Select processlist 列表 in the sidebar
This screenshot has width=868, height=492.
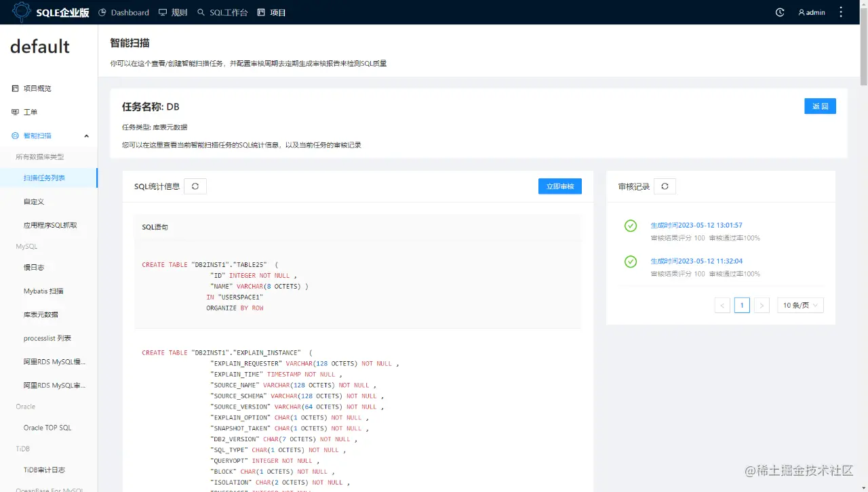49,338
